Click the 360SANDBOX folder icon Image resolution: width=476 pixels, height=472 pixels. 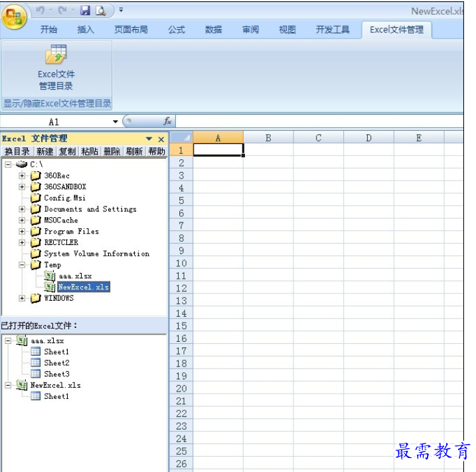(x=36, y=187)
